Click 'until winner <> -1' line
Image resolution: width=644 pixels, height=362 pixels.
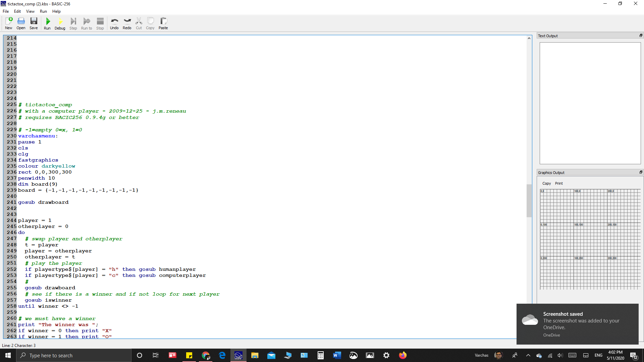click(48, 306)
